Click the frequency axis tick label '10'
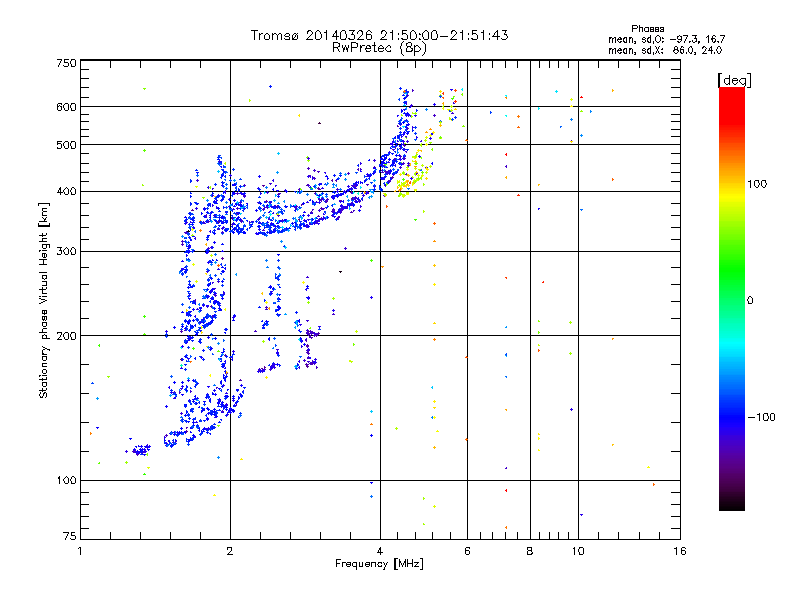 tap(578, 551)
